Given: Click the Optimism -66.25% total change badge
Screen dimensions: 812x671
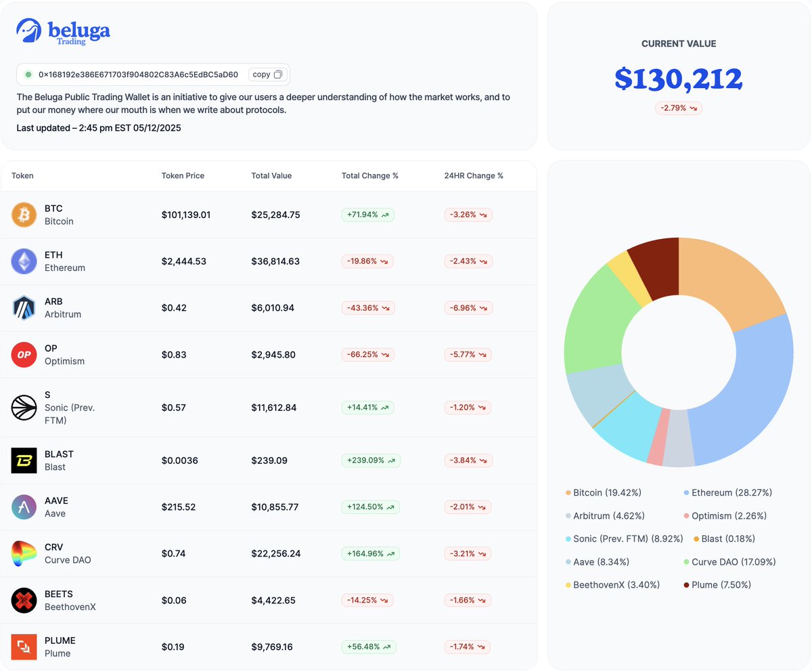Looking at the screenshot, I should 367,355.
